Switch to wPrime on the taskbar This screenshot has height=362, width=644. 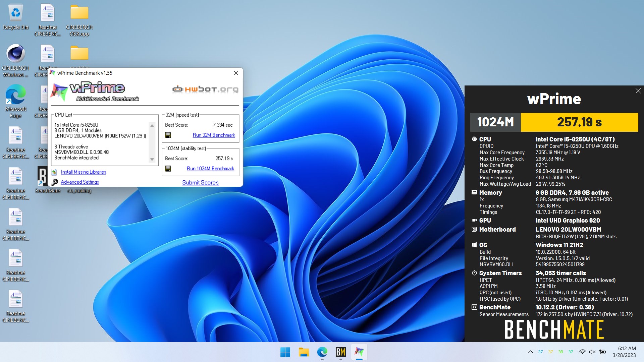359,352
